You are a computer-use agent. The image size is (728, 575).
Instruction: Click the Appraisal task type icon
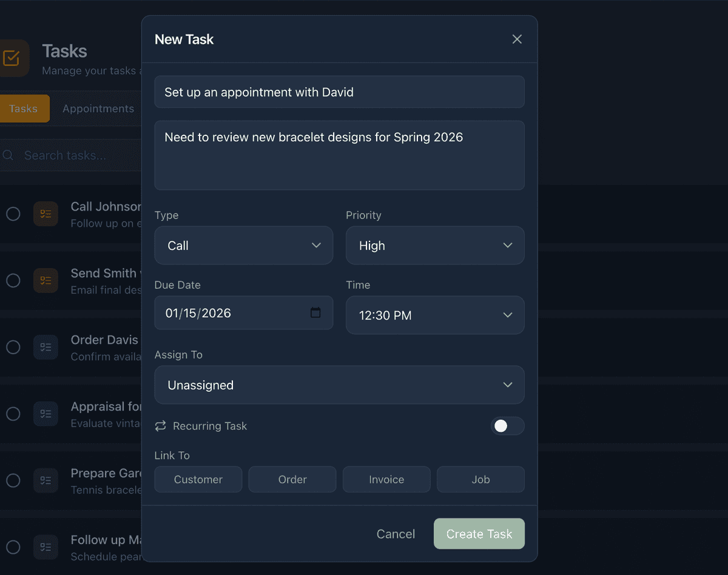[45, 414]
